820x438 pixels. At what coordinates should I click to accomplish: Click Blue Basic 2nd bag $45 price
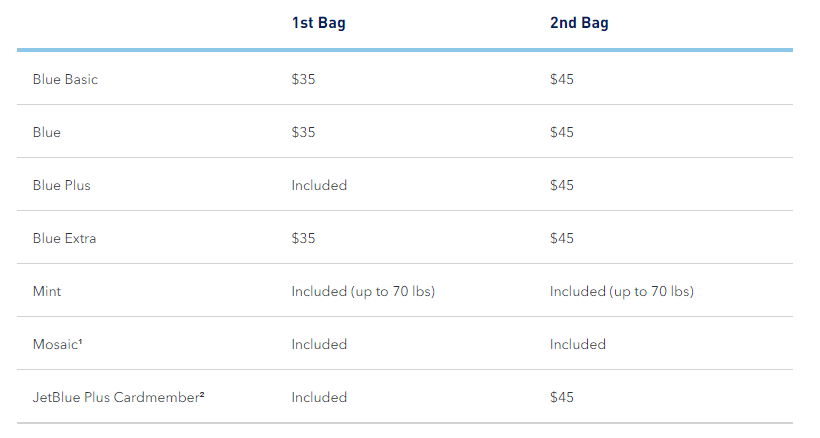[562, 79]
